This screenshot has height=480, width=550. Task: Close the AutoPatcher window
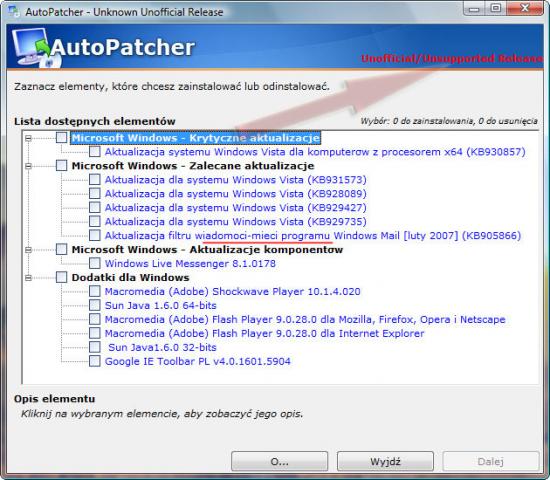pos(525,8)
